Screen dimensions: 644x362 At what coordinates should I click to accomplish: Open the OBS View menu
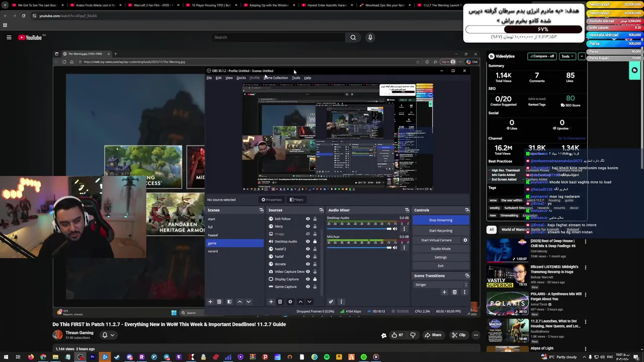pyautogui.click(x=229, y=78)
